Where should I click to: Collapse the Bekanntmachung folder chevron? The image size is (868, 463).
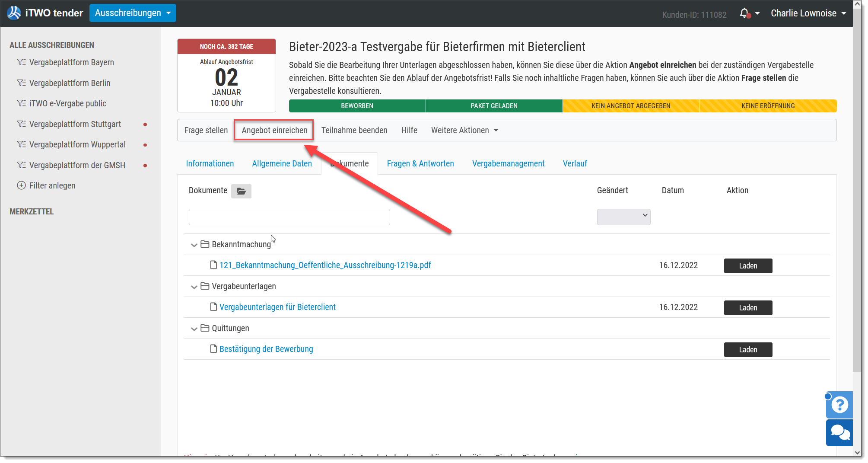tap(194, 245)
